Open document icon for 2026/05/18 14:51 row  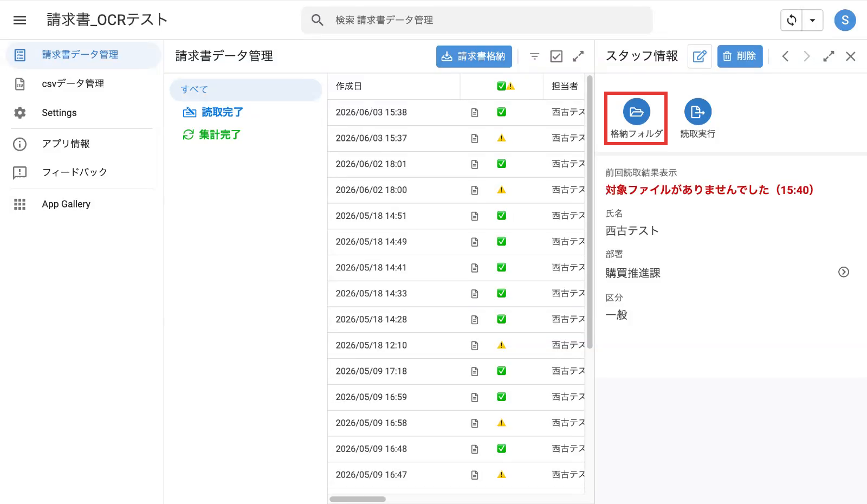pyautogui.click(x=475, y=216)
